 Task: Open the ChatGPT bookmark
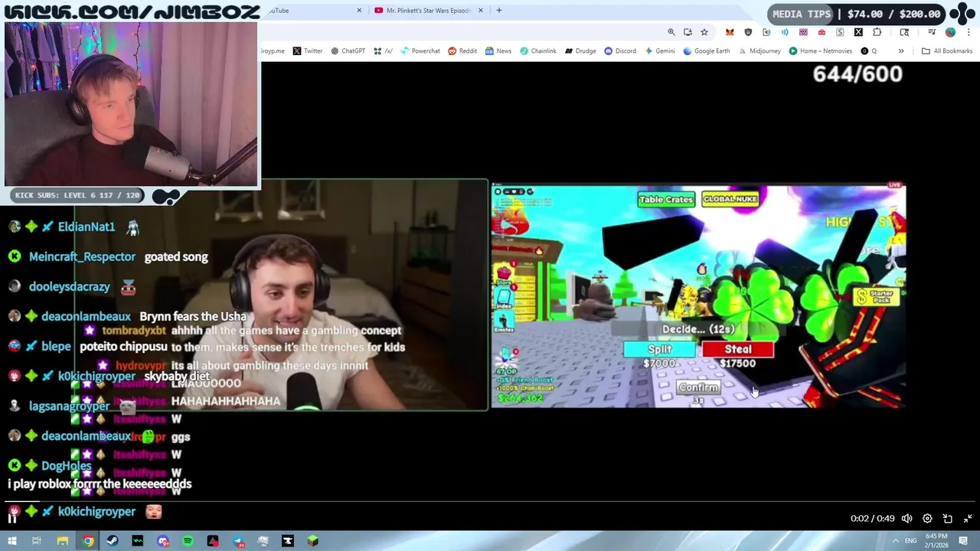(x=348, y=51)
